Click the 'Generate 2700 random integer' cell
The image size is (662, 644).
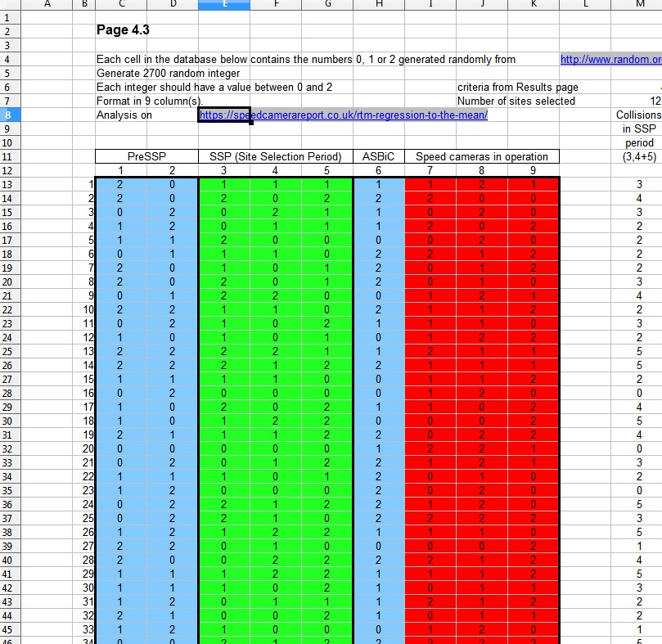click(168, 74)
